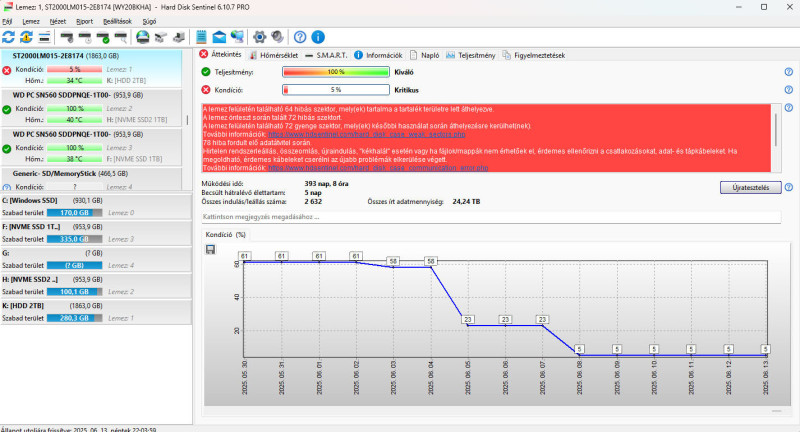Screen dimensions: 800x432
Task: Click the Teljesítmény 100 % progress bar
Action: [336, 72]
